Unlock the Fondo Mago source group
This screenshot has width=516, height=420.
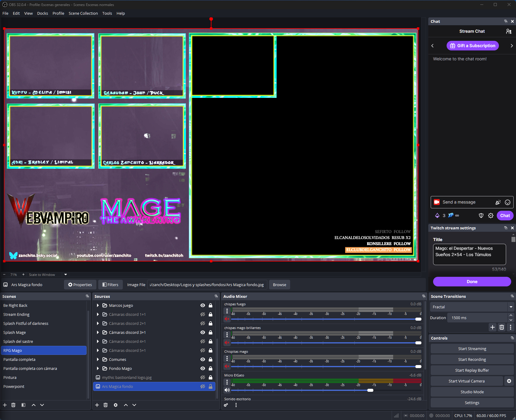point(211,368)
